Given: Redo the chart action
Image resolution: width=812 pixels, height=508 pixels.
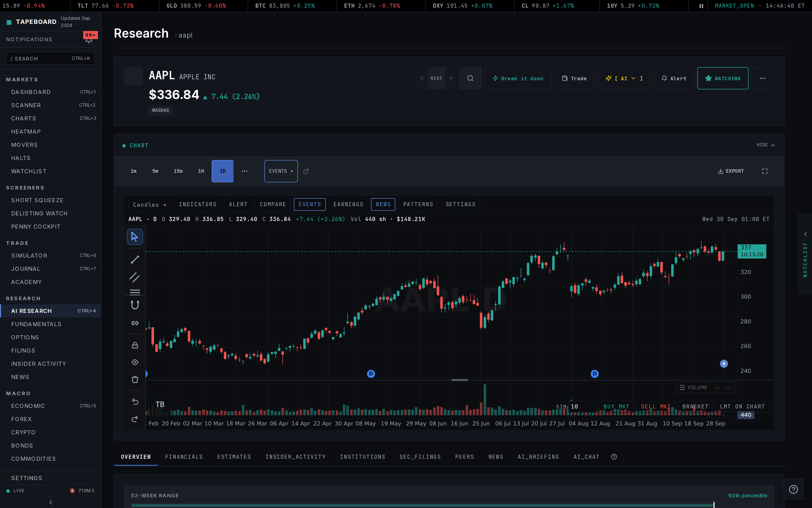Looking at the screenshot, I should [x=135, y=419].
